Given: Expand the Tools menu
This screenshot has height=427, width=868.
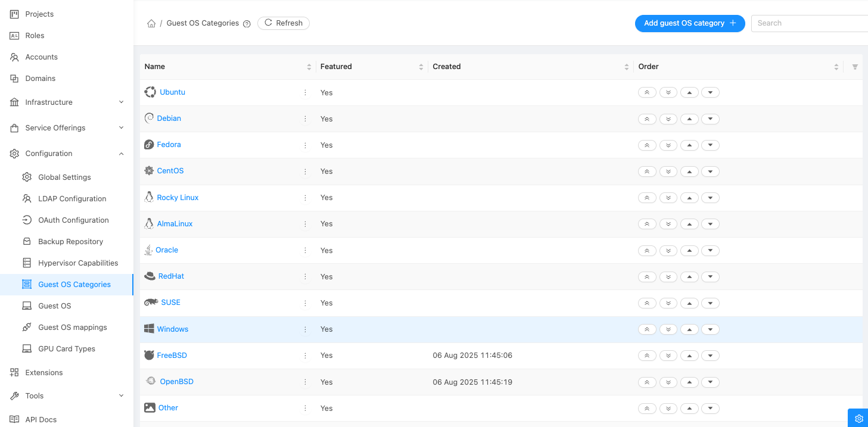Looking at the screenshot, I should [67, 395].
